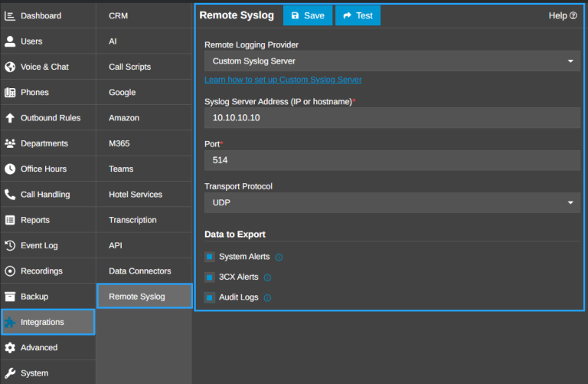This screenshot has width=588, height=384.
Task: Open the Learn how to set up Custom Syslog Server link
Action: click(x=283, y=80)
